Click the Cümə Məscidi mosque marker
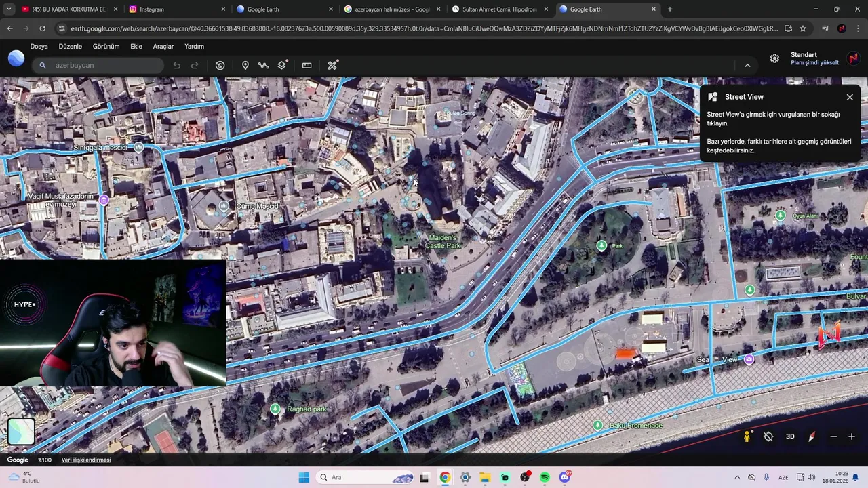868x488 pixels. (224, 206)
